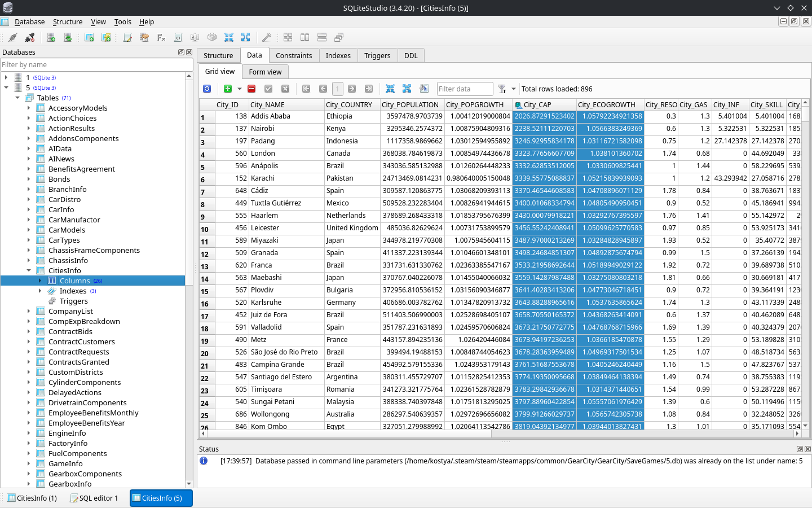Click the Filter by name field
The height and width of the screenshot is (508, 812).
pyautogui.click(x=93, y=64)
